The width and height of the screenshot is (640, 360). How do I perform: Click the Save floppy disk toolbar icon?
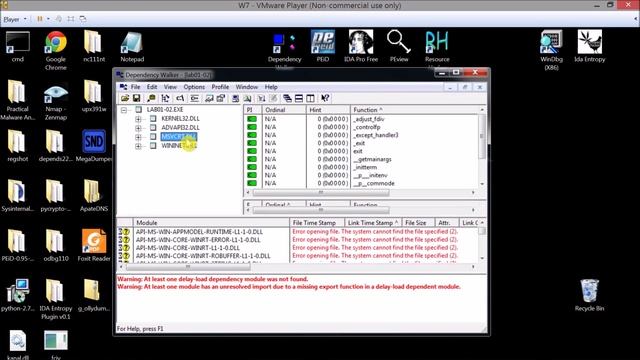[x=136, y=98]
